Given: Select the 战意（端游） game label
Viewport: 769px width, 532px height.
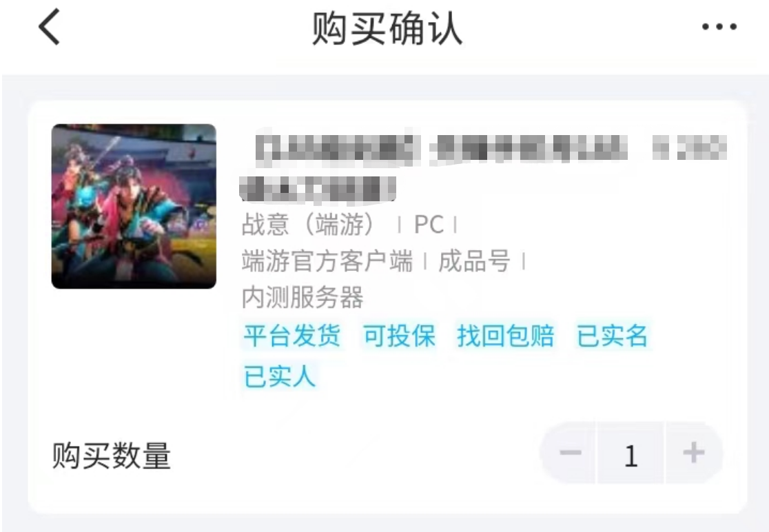Looking at the screenshot, I should (311, 225).
